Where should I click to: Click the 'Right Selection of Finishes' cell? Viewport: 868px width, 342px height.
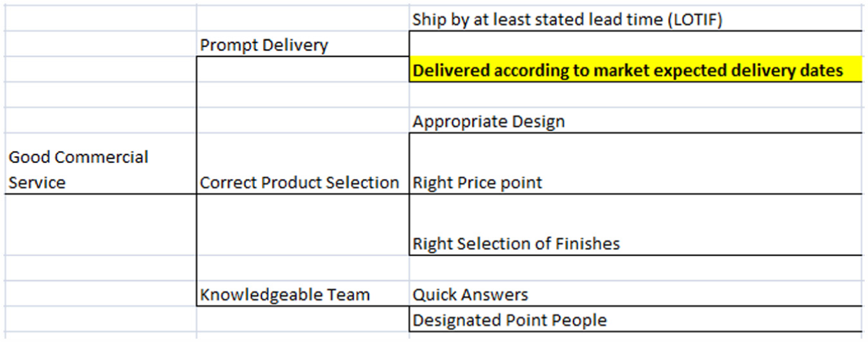(636, 225)
